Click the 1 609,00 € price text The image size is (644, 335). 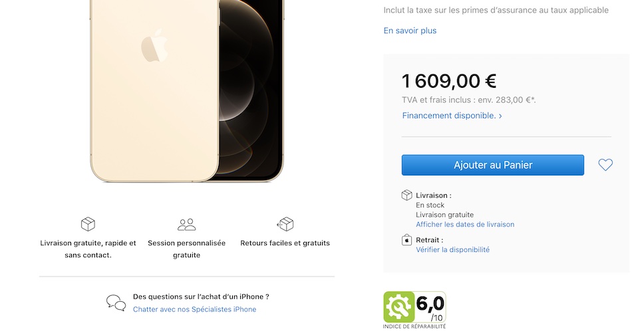click(449, 81)
